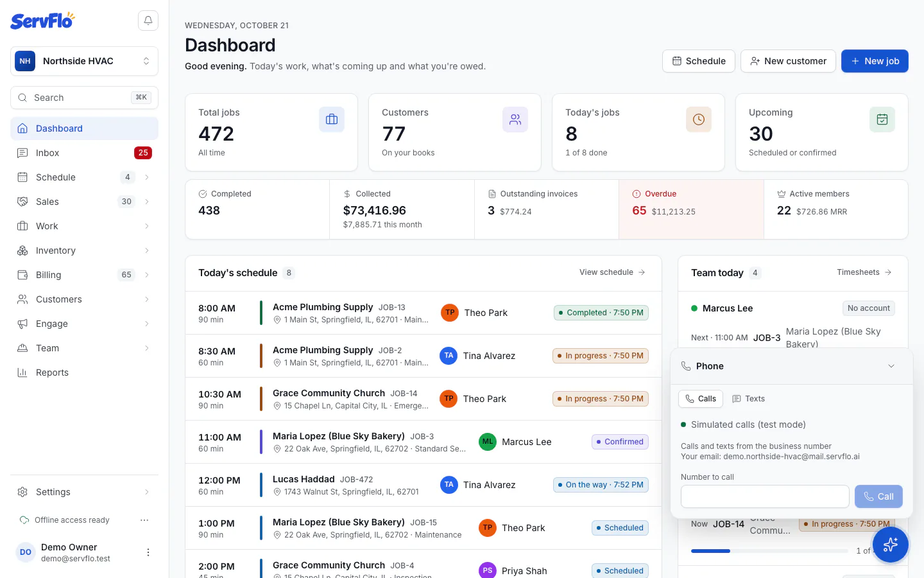The width and height of the screenshot is (924, 578).
Task: Click the Customers card people icon
Action: click(x=515, y=119)
